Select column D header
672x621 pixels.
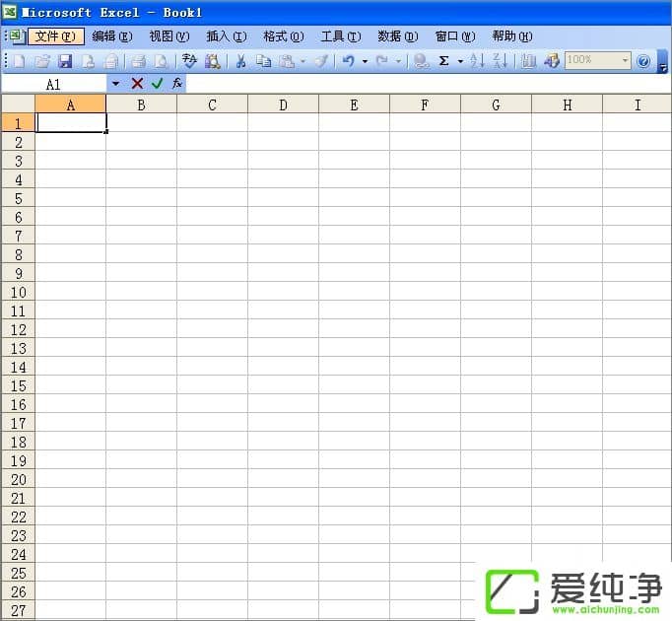coord(284,104)
